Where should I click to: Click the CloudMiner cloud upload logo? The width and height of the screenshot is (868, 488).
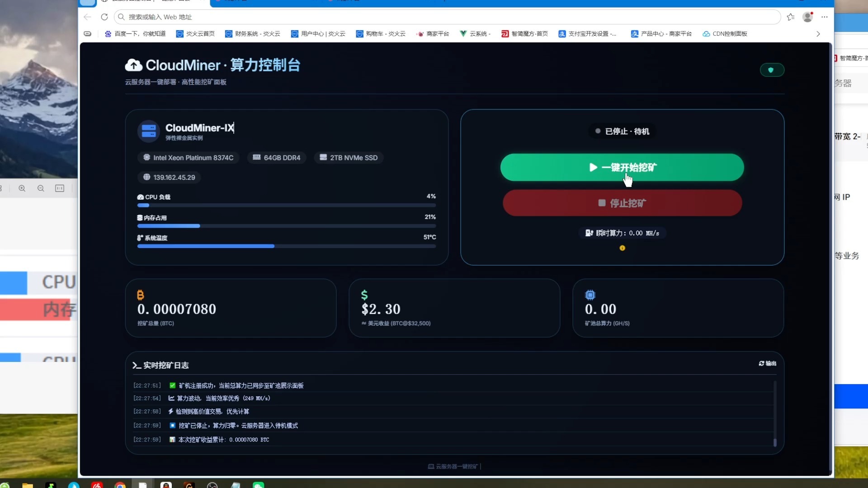pos(133,65)
